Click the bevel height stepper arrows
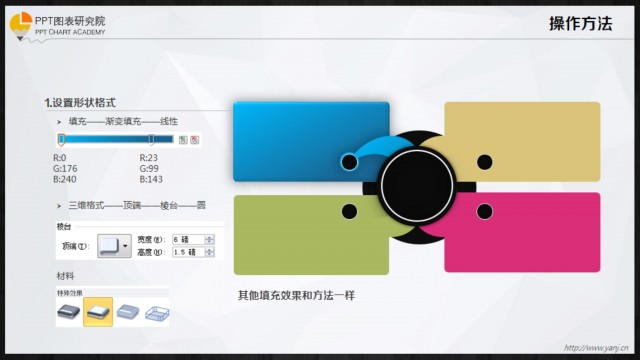This screenshot has width=640, height=360. 209,252
